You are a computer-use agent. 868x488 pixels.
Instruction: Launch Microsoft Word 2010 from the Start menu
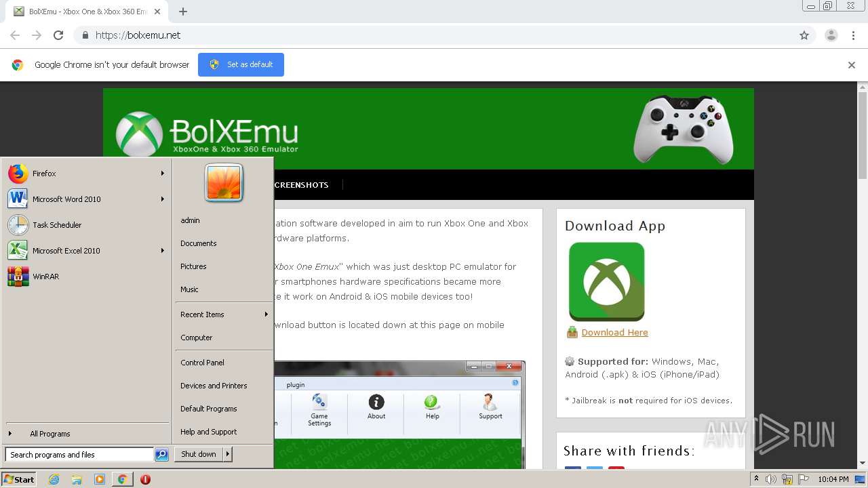(x=86, y=199)
